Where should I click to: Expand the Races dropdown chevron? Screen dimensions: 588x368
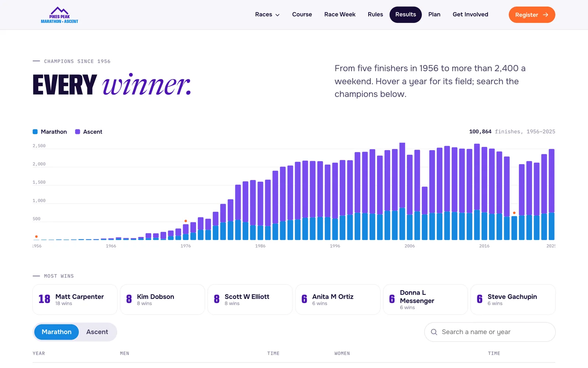277,15
